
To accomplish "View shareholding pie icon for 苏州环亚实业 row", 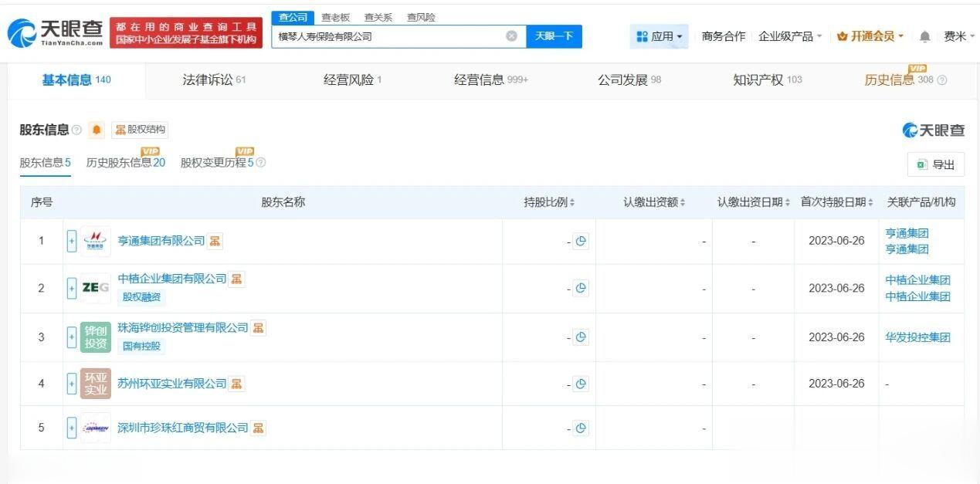I will click(581, 384).
